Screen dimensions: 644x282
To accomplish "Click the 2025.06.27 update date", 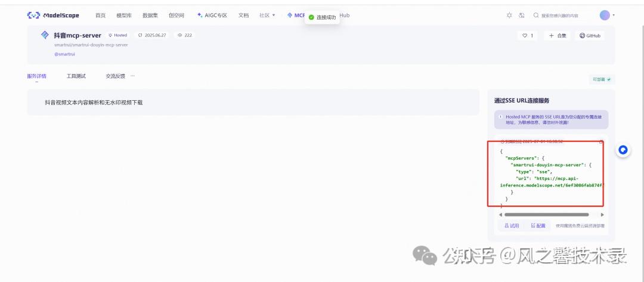I will (152, 35).
